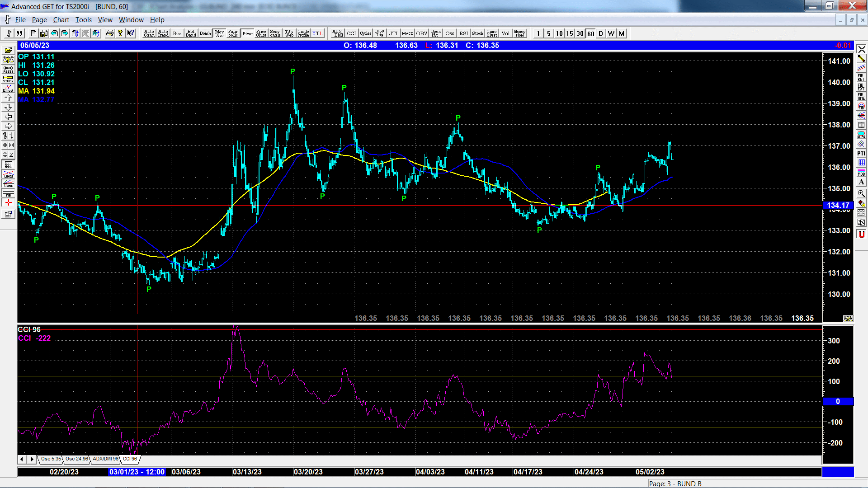Select the 60 minute timeframe
868x488 pixels.
tap(590, 33)
